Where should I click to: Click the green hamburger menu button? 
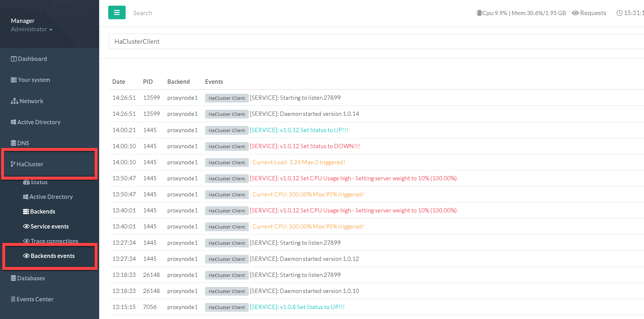117,12
